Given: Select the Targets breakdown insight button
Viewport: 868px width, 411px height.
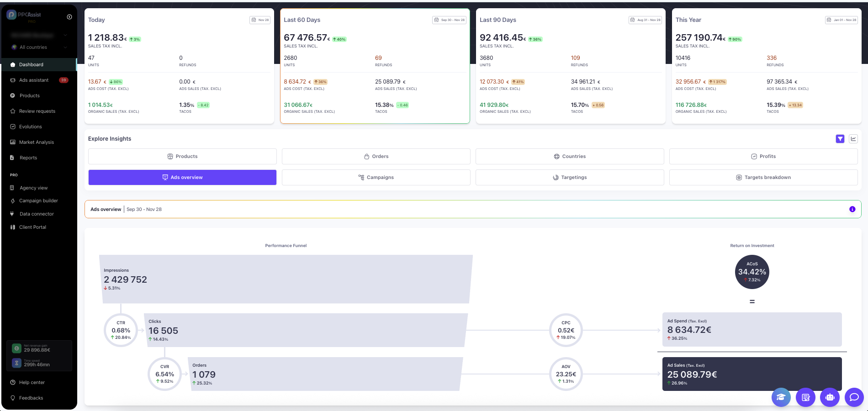Looking at the screenshot, I should click(763, 177).
